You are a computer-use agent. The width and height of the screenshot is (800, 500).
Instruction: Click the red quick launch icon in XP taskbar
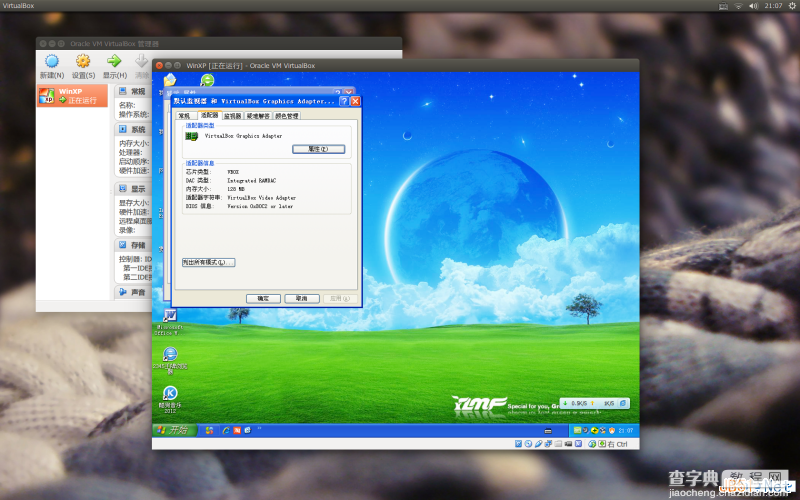237,431
